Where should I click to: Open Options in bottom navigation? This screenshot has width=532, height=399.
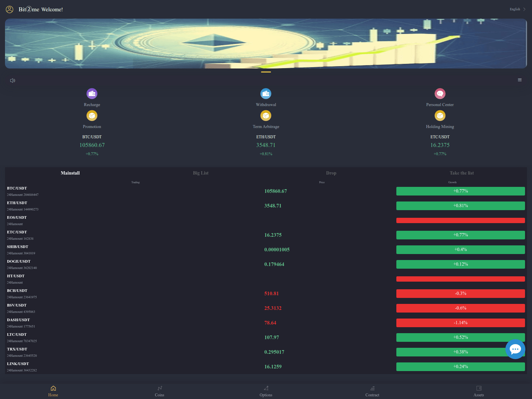pyautogui.click(x=266, y=391)
